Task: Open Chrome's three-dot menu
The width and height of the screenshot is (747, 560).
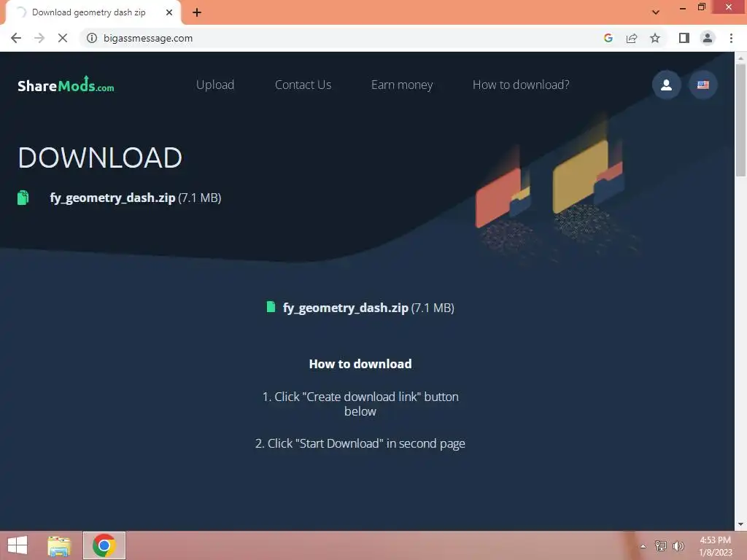Action: (731, 38)
